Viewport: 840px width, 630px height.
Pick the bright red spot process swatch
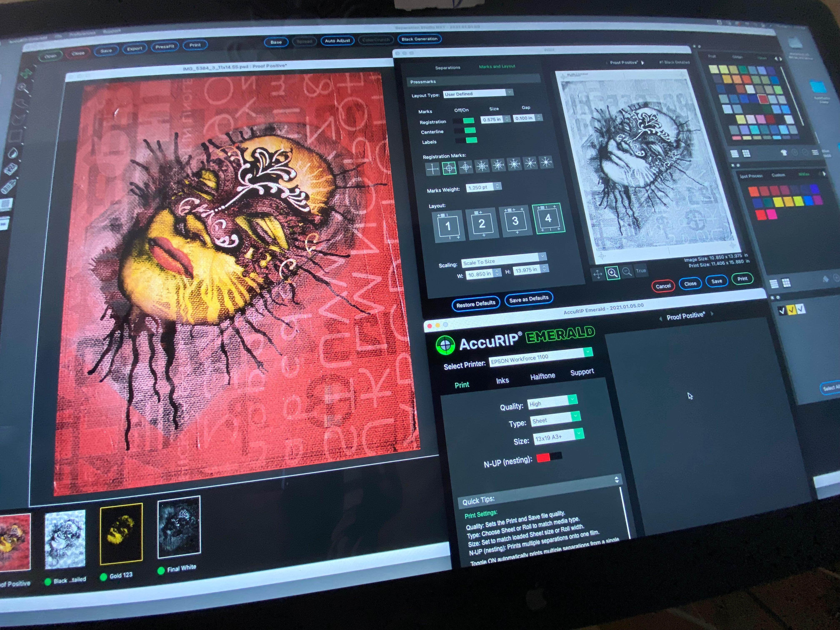pyautogui.click(x=761, y=215)
